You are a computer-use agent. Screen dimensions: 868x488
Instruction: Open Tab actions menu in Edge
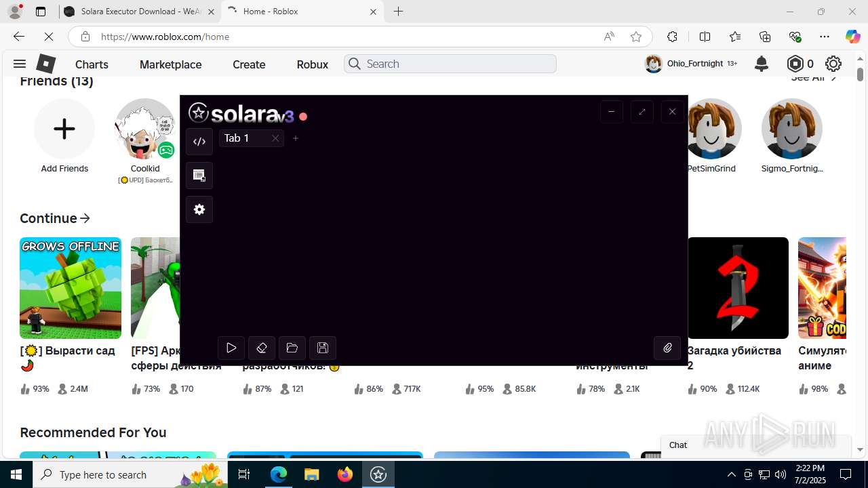click(x=41, y=12)
